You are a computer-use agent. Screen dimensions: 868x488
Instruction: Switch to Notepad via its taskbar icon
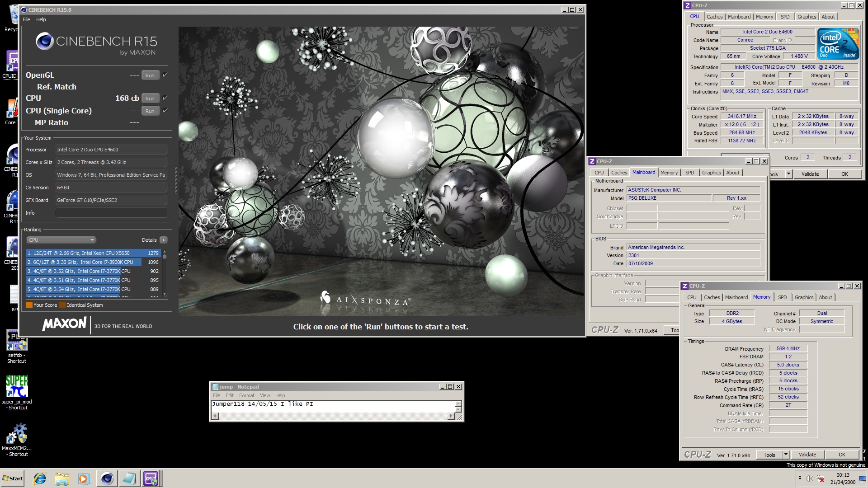[129, 479]
